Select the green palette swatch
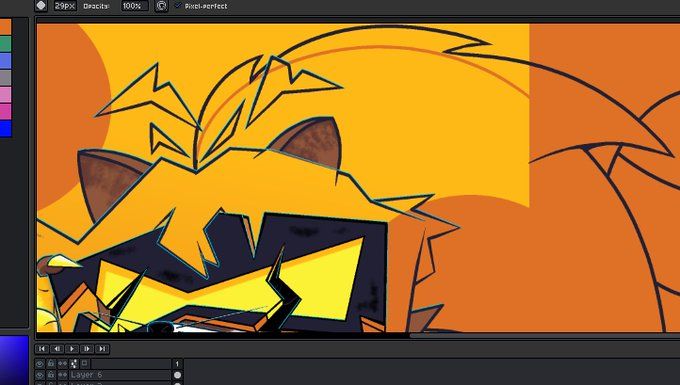Viewport: 680px width, 385px height. coord(5,43)
